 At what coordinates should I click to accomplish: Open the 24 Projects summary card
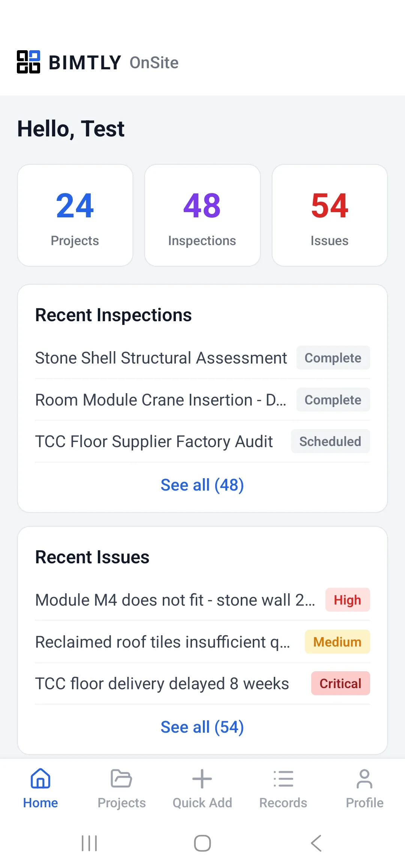(x=75, y=216)
